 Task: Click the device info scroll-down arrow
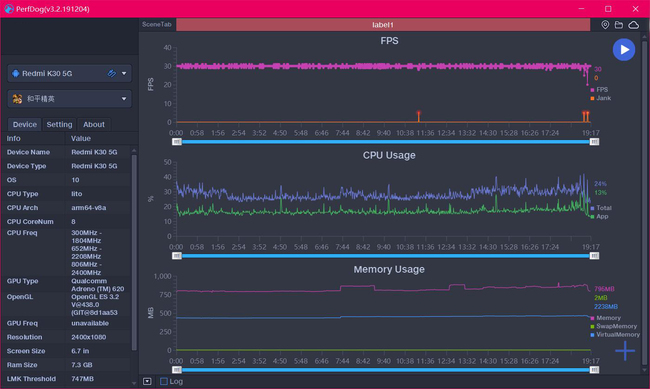134,384
